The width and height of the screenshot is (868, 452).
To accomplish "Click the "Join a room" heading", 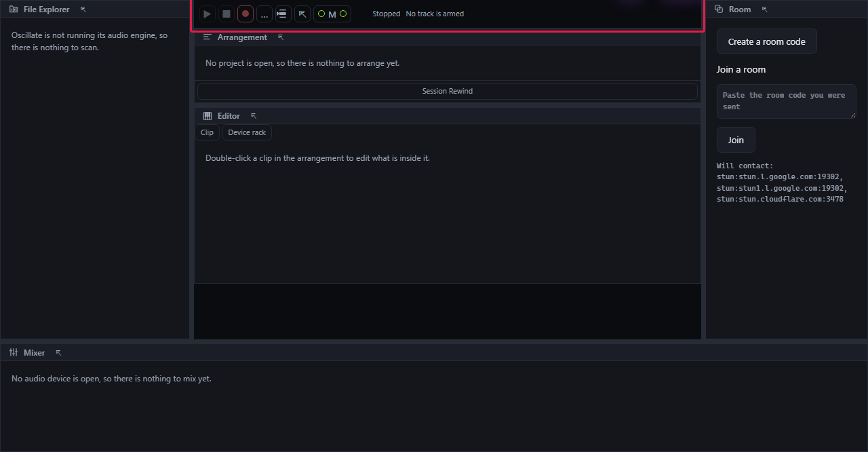I will click(x=741, y=69).
